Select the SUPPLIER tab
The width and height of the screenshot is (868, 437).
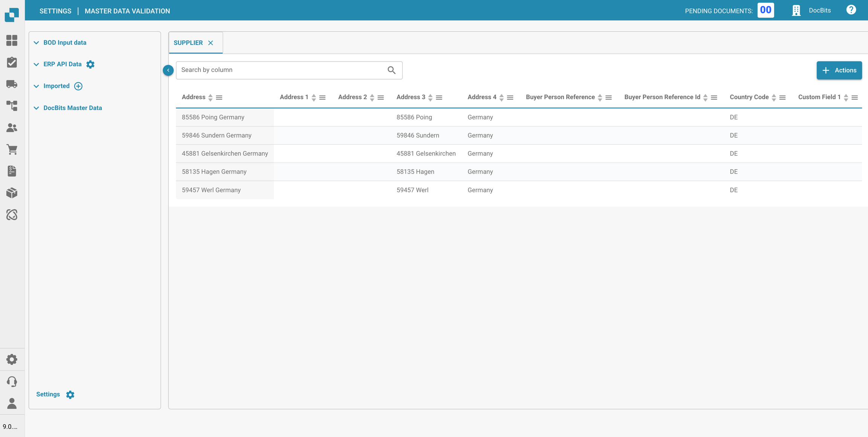point(188,43)
